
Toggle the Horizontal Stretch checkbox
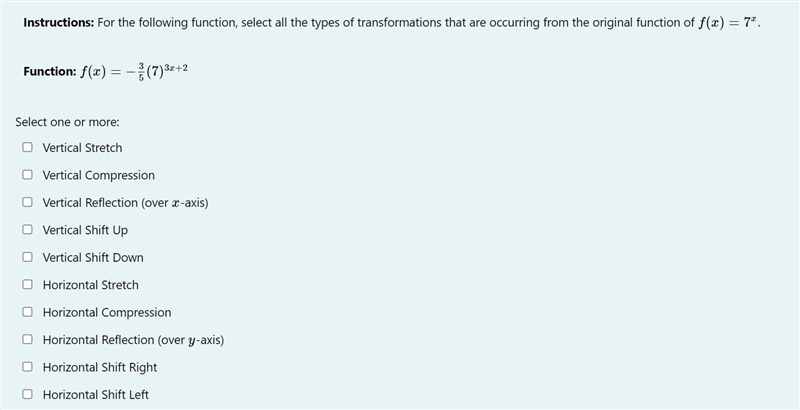(27, 285)
